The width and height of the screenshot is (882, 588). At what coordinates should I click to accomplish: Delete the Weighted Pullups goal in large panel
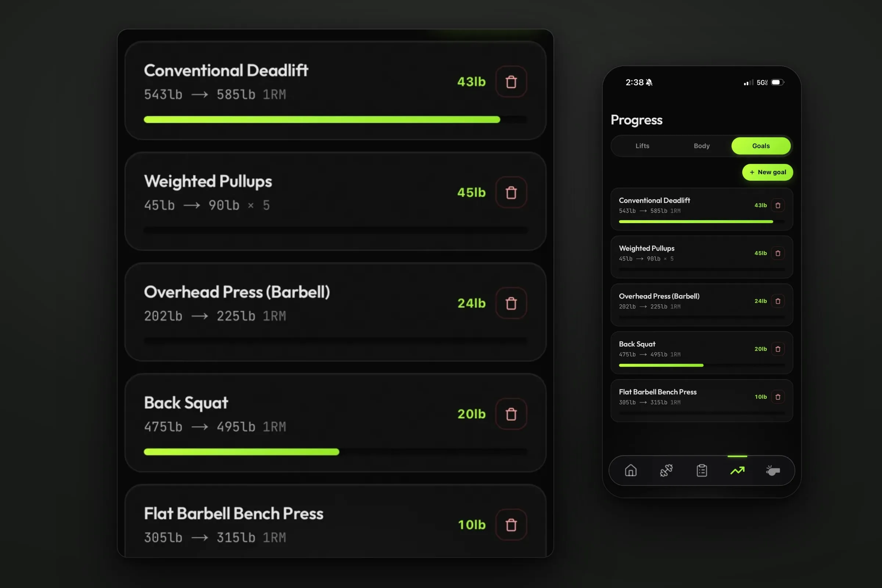click(511, 192)
